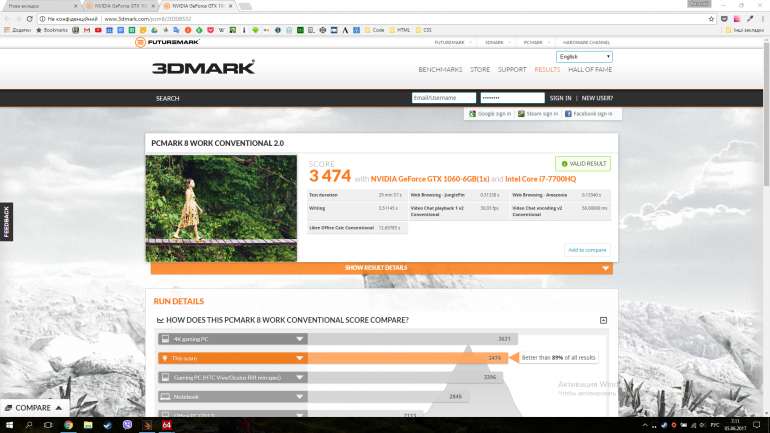The width and height of the screenshot is (770, 433).
Task: Open new tab button
Action: click(x=246, y=6)
